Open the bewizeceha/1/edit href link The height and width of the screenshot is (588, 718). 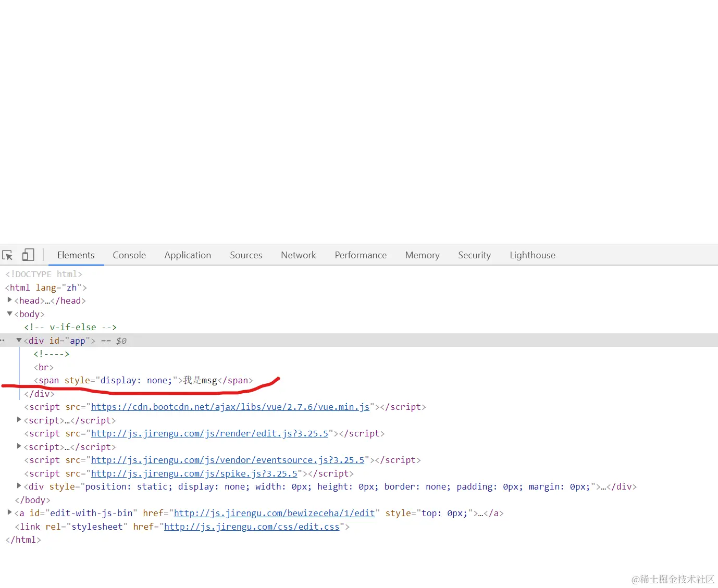pyautogui.click(x=274, y=513)
